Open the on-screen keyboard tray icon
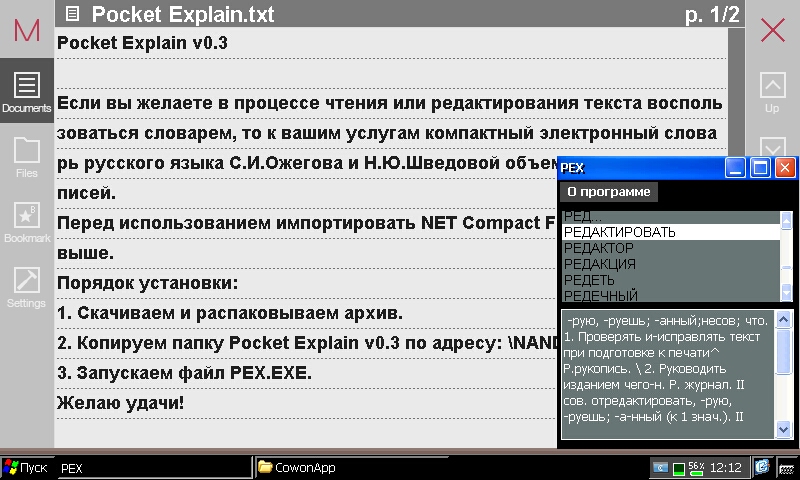Viewport: 800px width, 480px height. tap(787, 468)
